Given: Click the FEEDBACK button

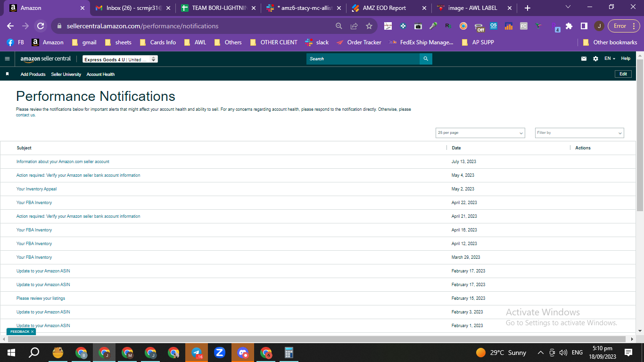Looking at the screenshot, I should (x=20, y=332).
